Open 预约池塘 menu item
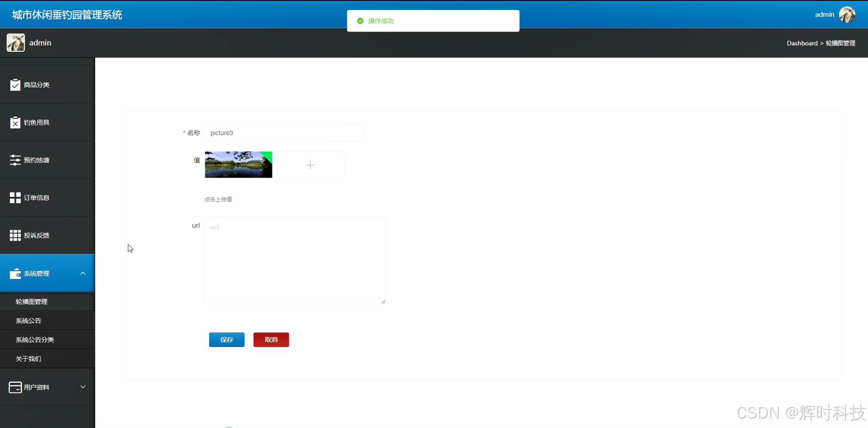 pyautogui.click(x=48, y=160)
